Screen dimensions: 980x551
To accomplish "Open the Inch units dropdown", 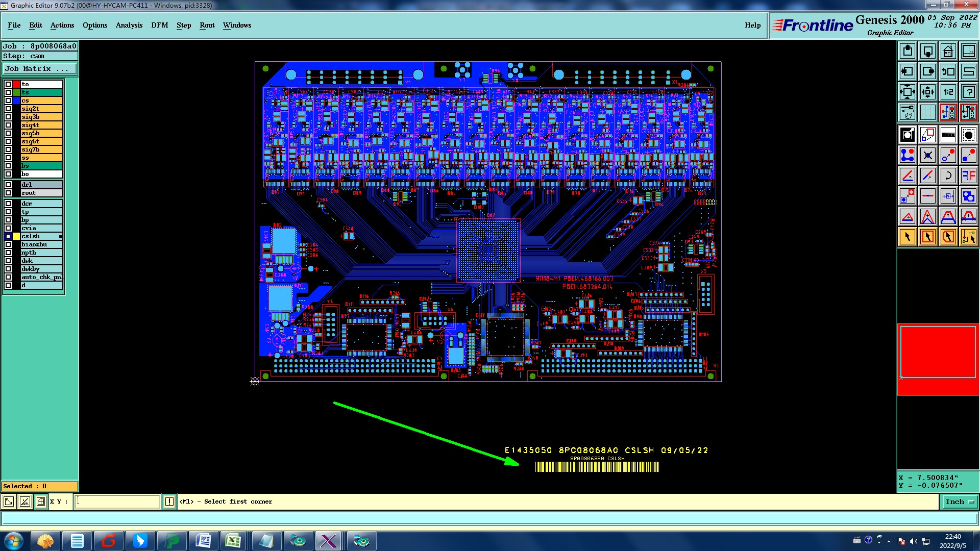I will point(960,502).
